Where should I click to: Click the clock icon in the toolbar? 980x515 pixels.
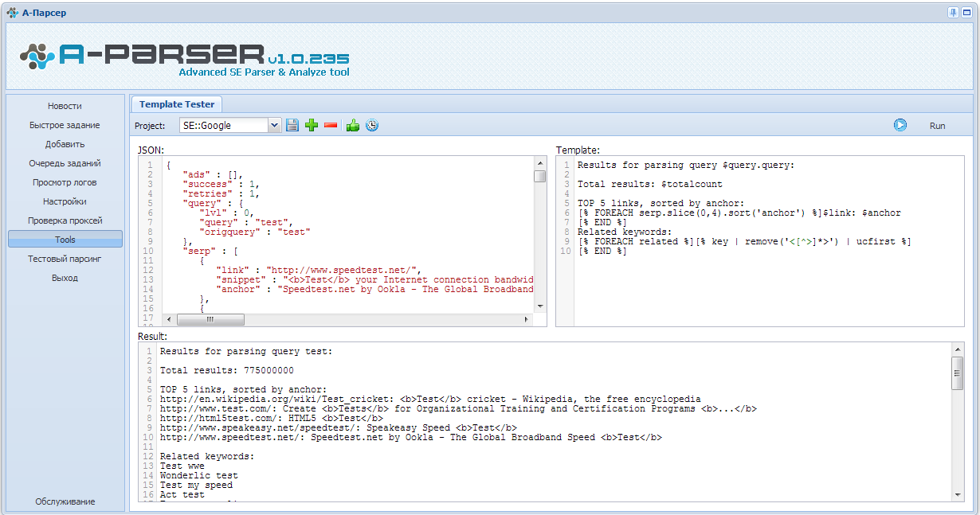point(371,125)
